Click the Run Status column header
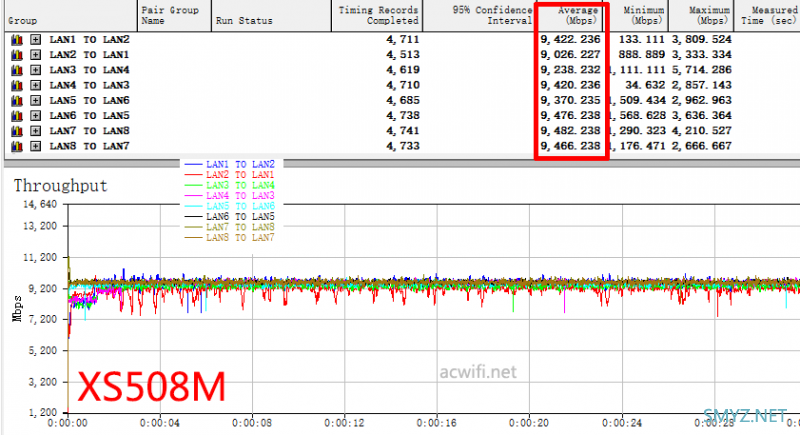800x435 pixels. click(271, 16)
